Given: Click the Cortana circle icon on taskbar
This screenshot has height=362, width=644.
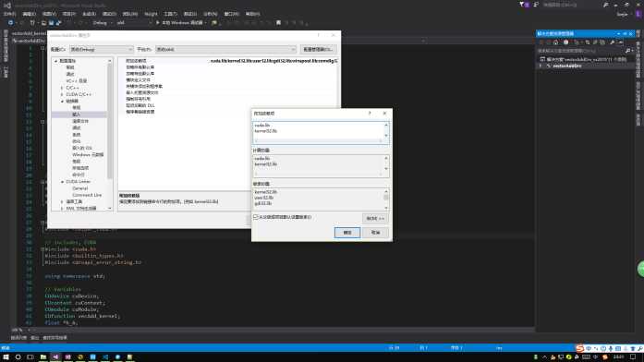Looking at the screenshot, I should point(18,357).
